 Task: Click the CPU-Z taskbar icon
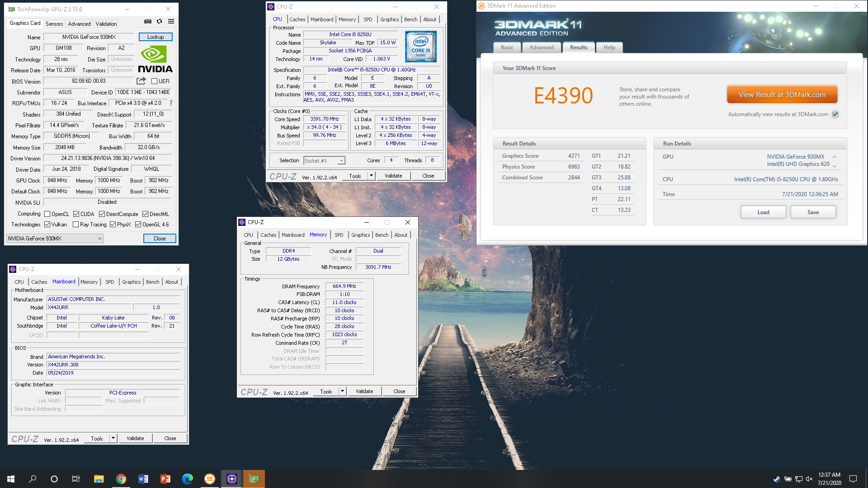[x=231, y=479]
